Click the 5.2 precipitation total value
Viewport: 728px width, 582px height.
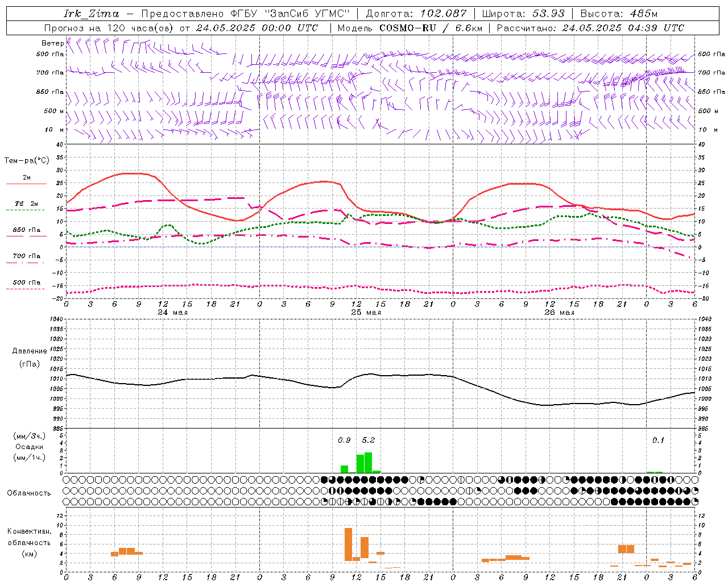click(x=369, y=440)
